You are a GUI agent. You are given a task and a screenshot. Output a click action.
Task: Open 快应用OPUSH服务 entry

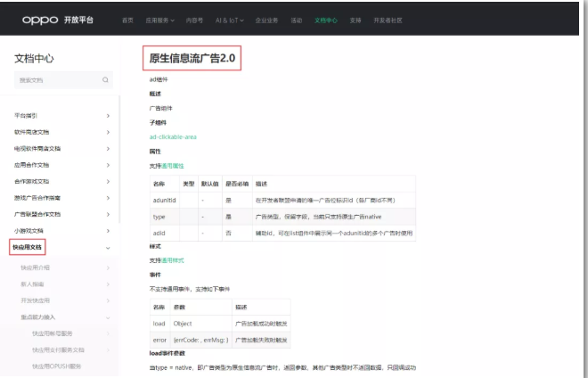(56, 366)
